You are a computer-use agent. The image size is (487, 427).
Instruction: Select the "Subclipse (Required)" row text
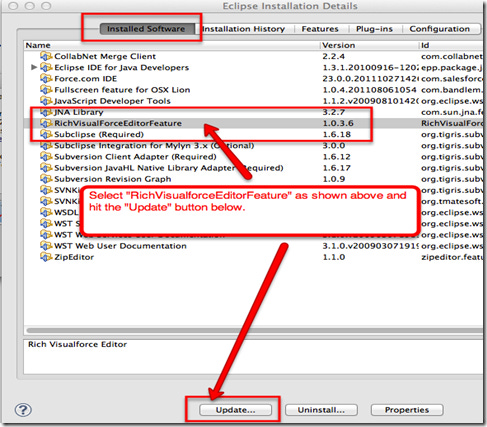(99, 135)
